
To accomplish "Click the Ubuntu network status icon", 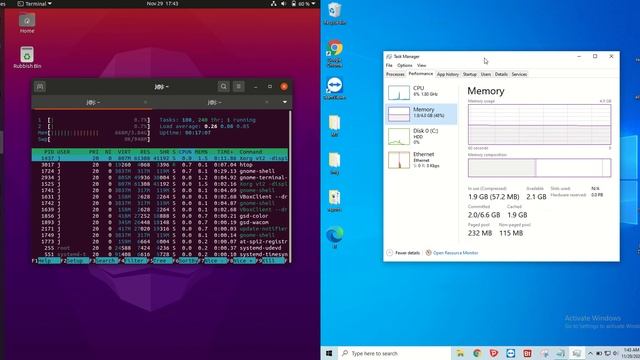I will pos(273,4).
